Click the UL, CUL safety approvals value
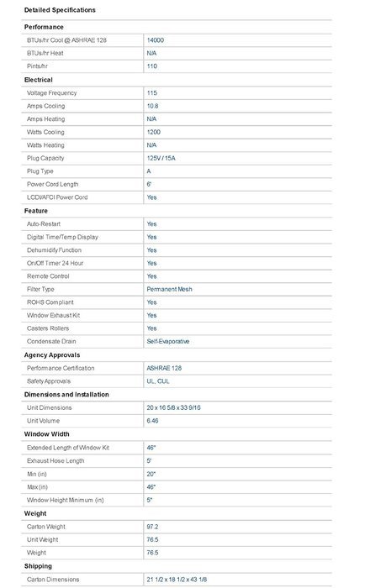Viewport: 370px width, 588px height. tap(158, 381)
